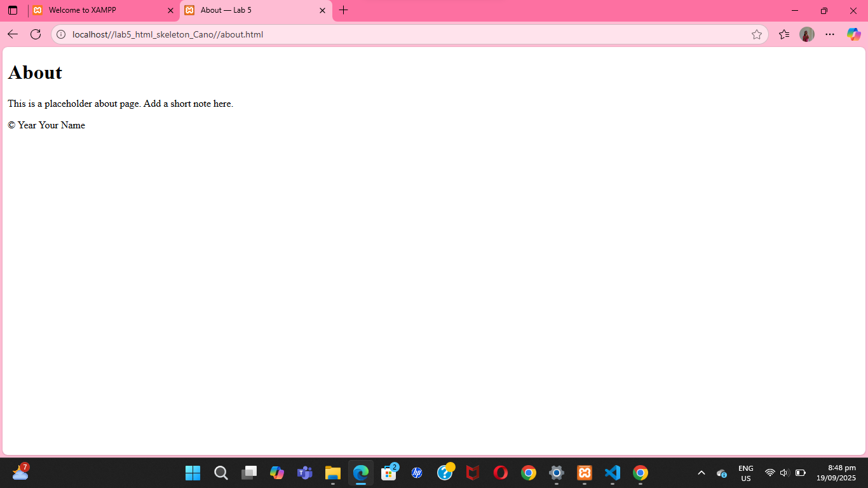Open the Copilot sidebar icon

[853, 34]
